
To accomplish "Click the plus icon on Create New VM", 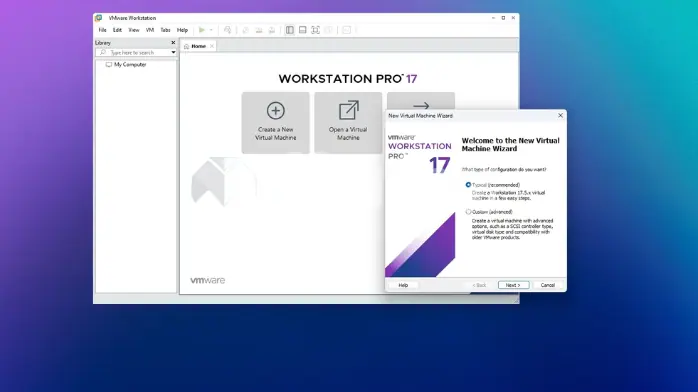I will pos(276,110).
